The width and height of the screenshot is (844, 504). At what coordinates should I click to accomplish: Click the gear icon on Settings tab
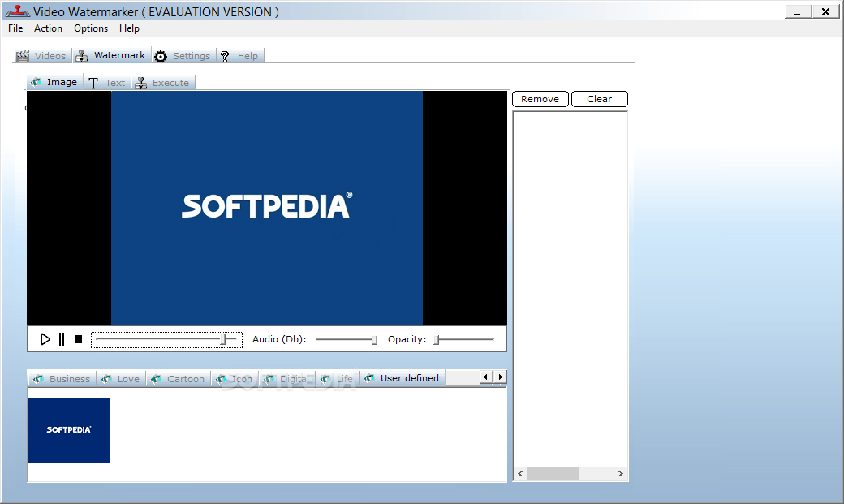coord(161,56)
